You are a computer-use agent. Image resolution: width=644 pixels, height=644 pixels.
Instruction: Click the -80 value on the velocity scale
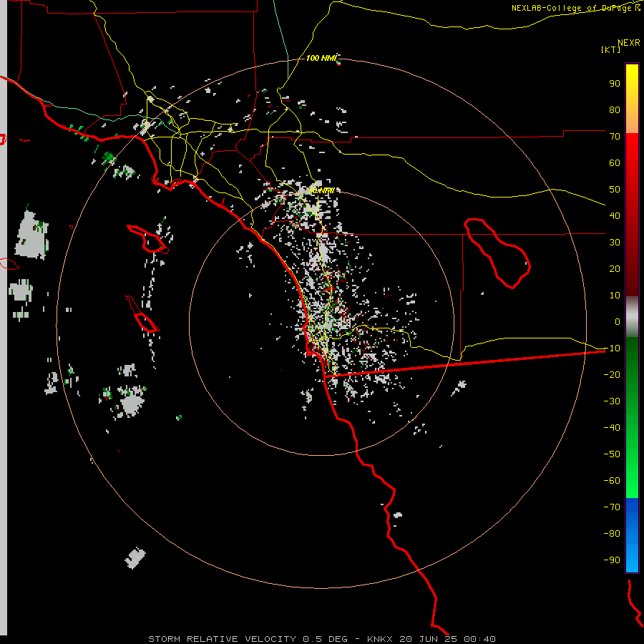(x=612, y=534)
